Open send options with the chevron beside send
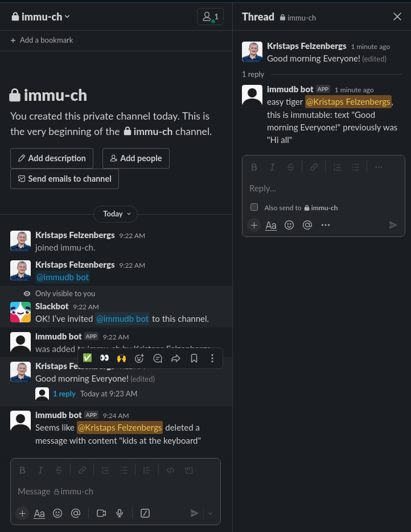The width and height of the screenshot is (411, 532). pyautogui.click(x=210, y=513)
